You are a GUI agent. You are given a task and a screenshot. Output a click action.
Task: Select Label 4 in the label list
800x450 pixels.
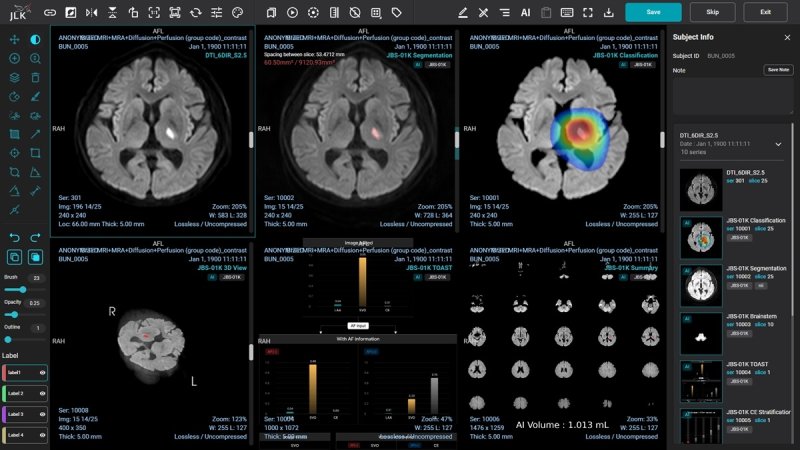(x=18, y=435)
